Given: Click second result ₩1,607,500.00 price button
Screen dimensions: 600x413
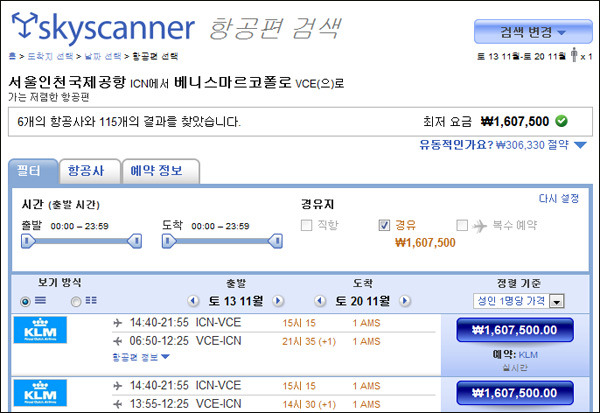Looking at the screenshot, I should pos(515,393).
